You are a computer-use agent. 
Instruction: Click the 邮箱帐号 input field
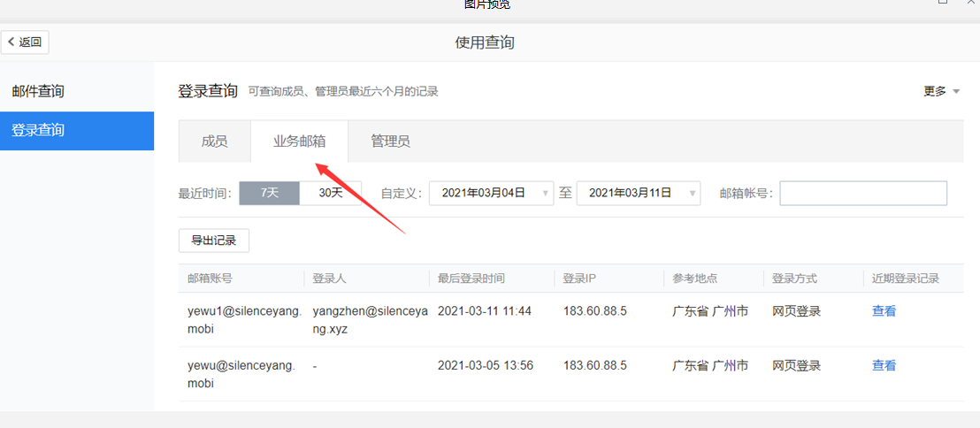click(x=862, y=193)
